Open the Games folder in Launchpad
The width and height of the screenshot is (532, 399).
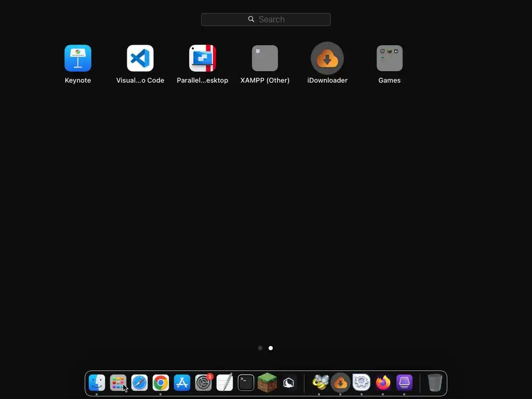coord(390,58)
